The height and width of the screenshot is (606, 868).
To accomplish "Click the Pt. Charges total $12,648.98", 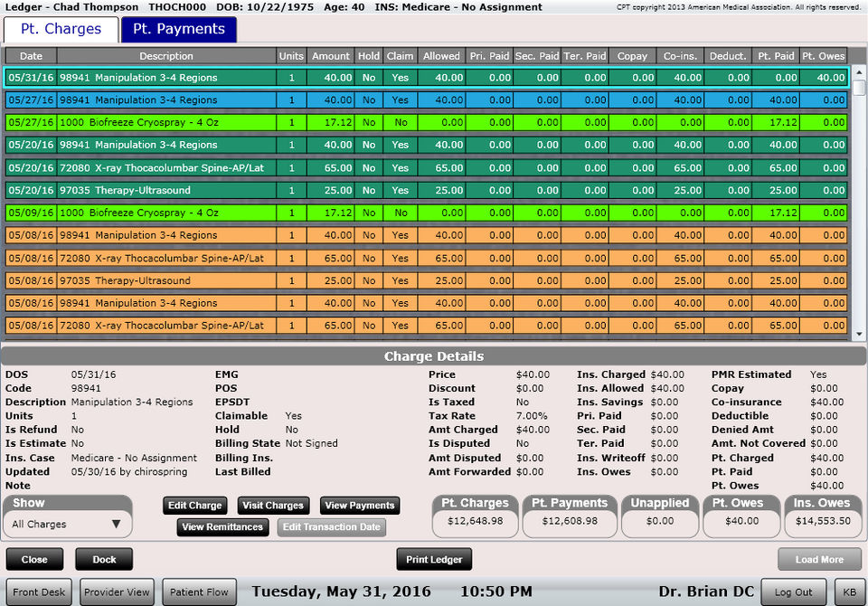I will coord(475,521).
